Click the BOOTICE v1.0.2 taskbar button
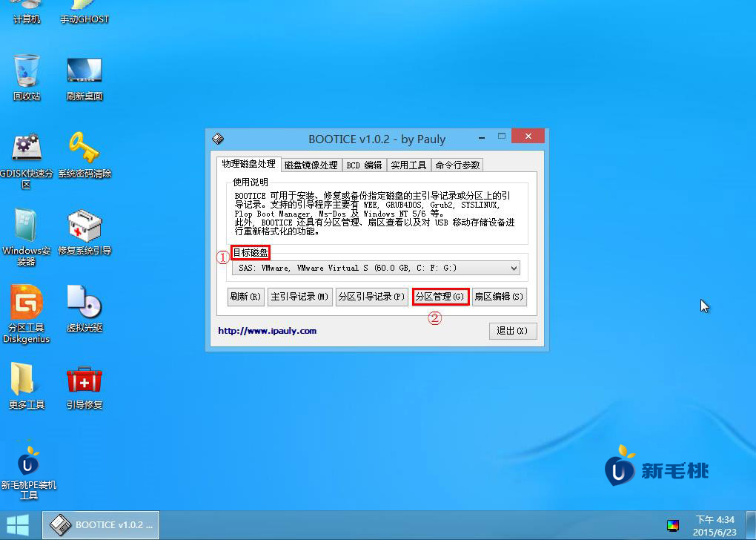Viewport: 756px width, 540px height. pos(101,525)
